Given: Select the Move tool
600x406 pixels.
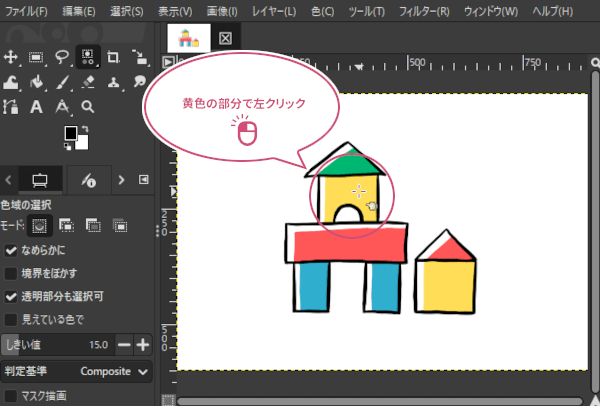Looking at the screenshot, I should (11, 57).
